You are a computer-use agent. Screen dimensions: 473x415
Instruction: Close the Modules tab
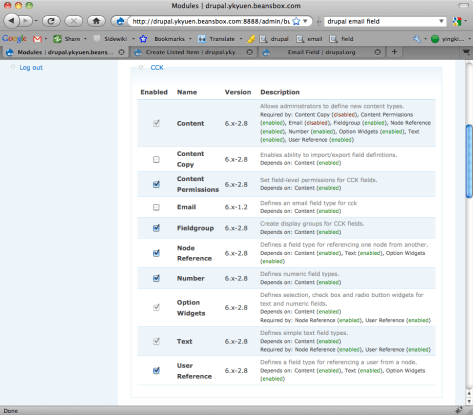click(121, 52)
